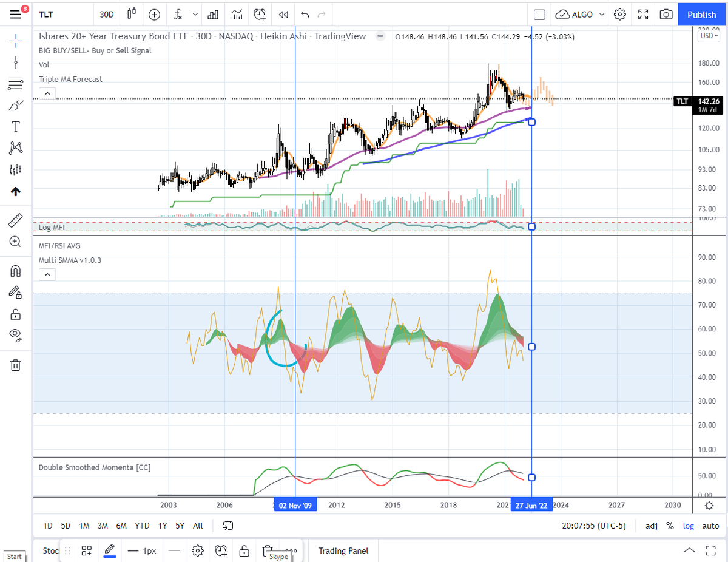This screenshot has height=562, width=728.
Task: Expand the indicator favorites dropdown arrow
Action: (x=195, y=14)
